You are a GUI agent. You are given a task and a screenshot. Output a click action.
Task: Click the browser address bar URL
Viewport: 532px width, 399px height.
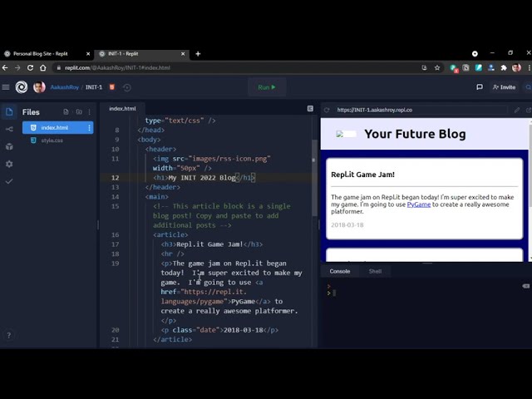pos(117,68)
